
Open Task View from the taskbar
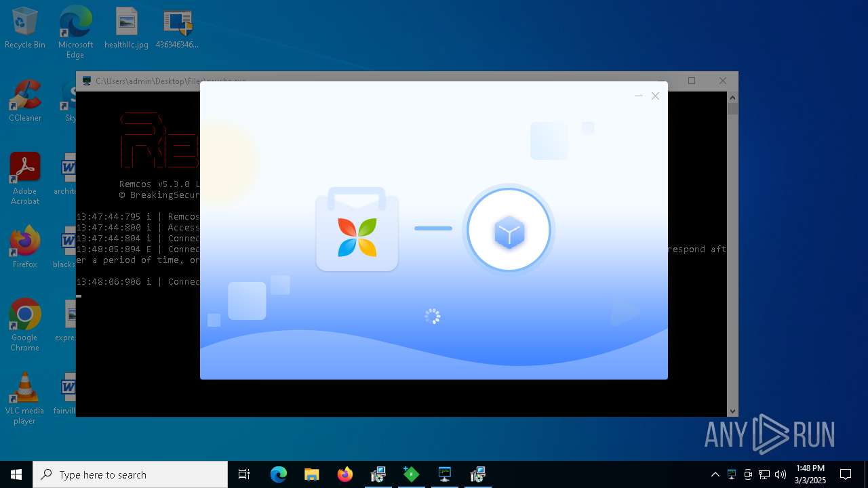pyautogui.click(x=244, y=474)
